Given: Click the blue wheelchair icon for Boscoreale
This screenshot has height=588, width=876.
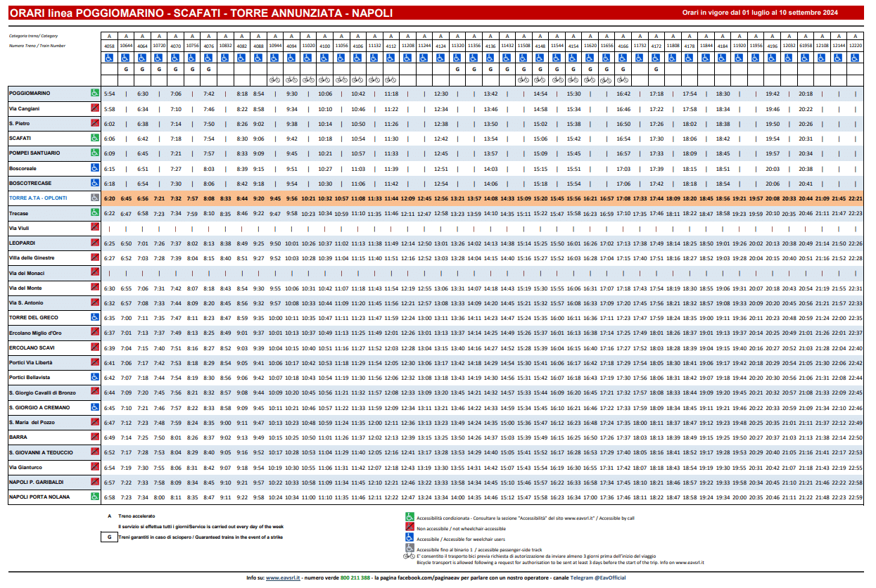Looking at the screenshot, I should 94,168.
